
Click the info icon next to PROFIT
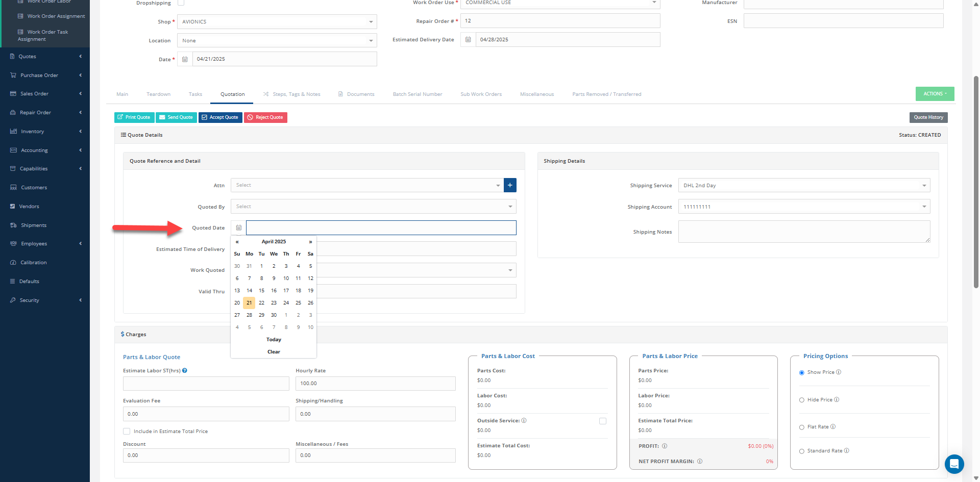(x=665, y=446)
